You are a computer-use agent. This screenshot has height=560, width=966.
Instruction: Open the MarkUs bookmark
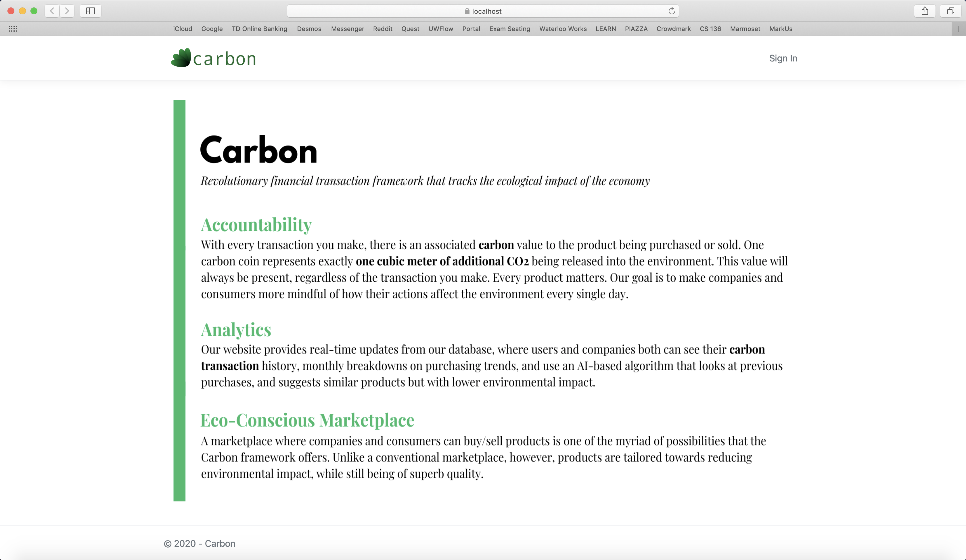781,29
